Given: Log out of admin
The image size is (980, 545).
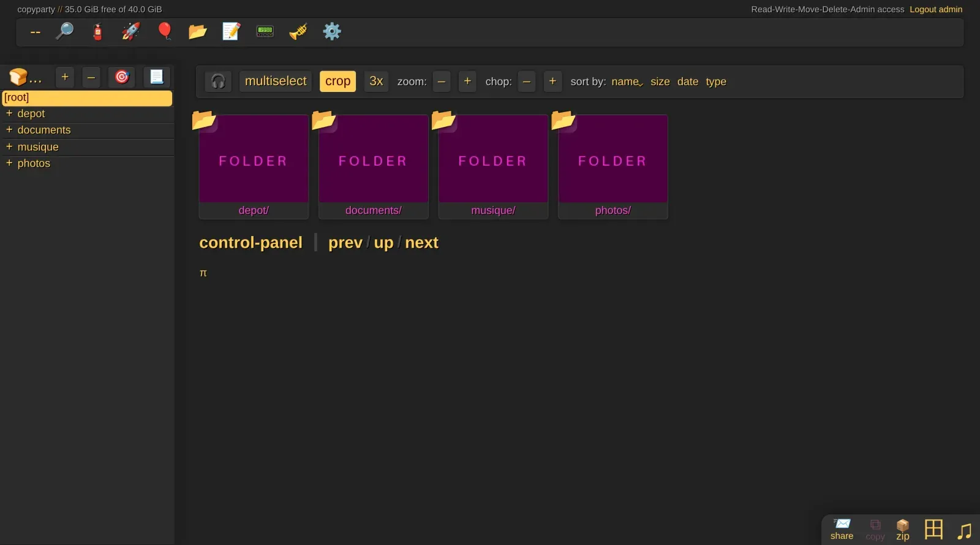Looking at the screenshot, I should (936, 9).
